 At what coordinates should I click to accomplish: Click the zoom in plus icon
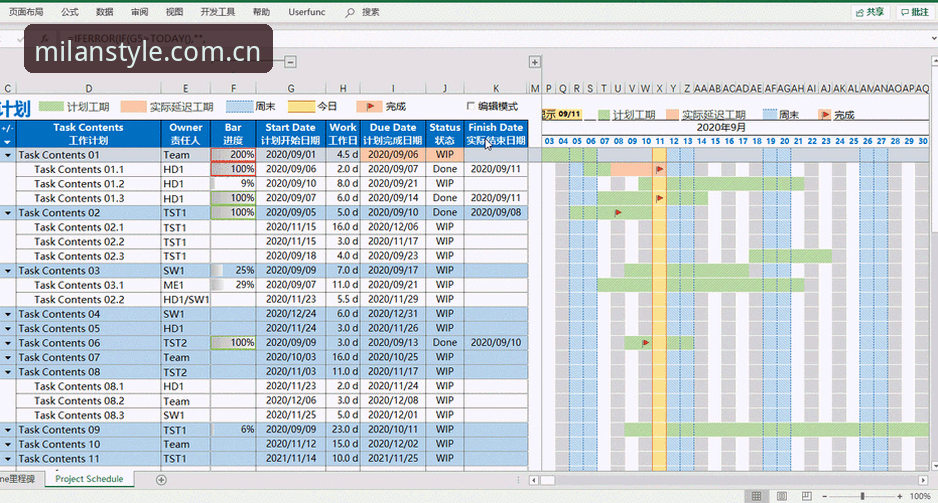coord(899,496)
